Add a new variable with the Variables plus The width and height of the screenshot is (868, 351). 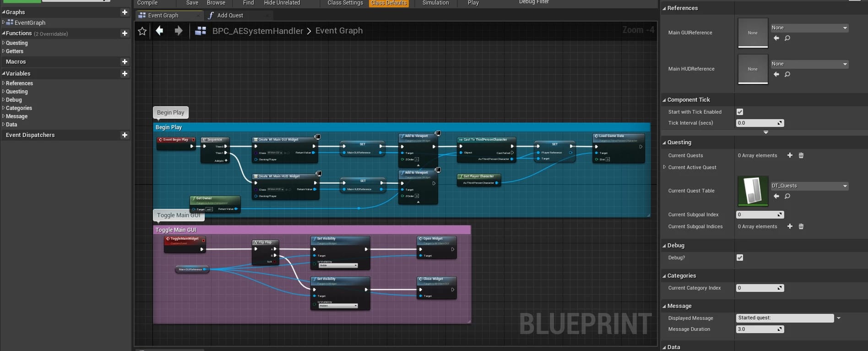click(125, 73)
